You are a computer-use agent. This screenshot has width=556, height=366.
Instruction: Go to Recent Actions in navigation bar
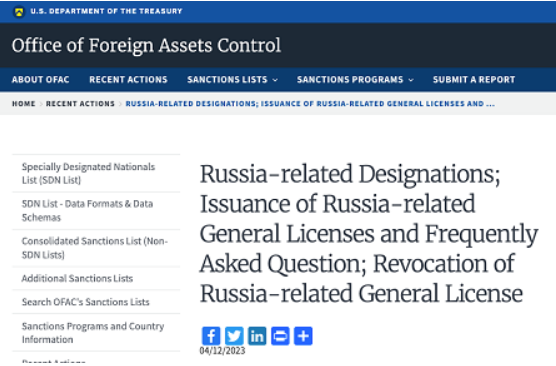[128, 79]
